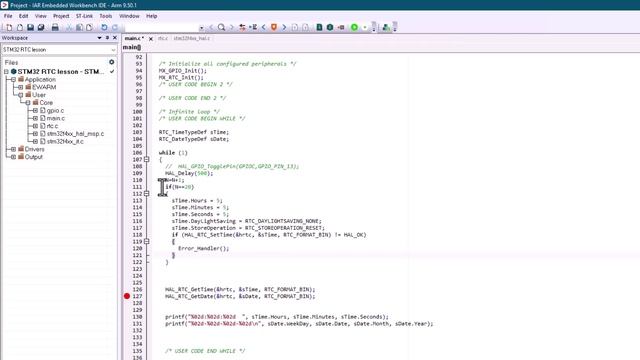Open the Window menu
Screen dimensions: 640x360
pyautogui.click(x=129, y=16)
